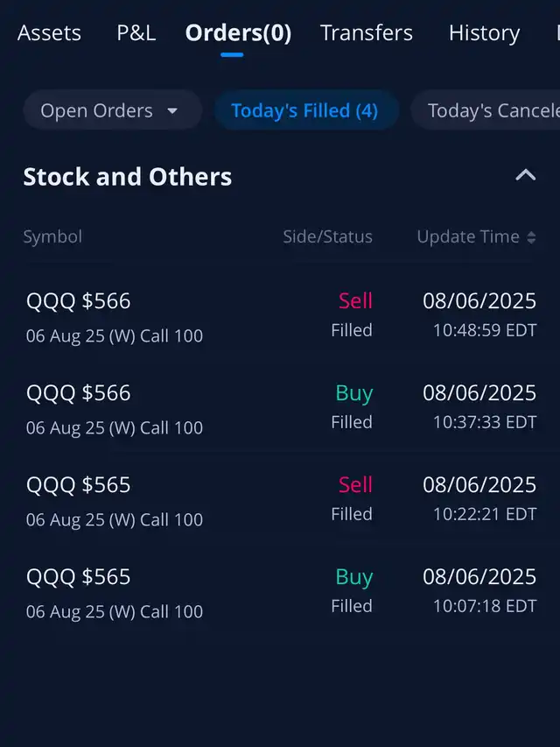Click the Stock and Others section title
The width and height of the screenshot is (560, 747).
(x=128, y=177)
